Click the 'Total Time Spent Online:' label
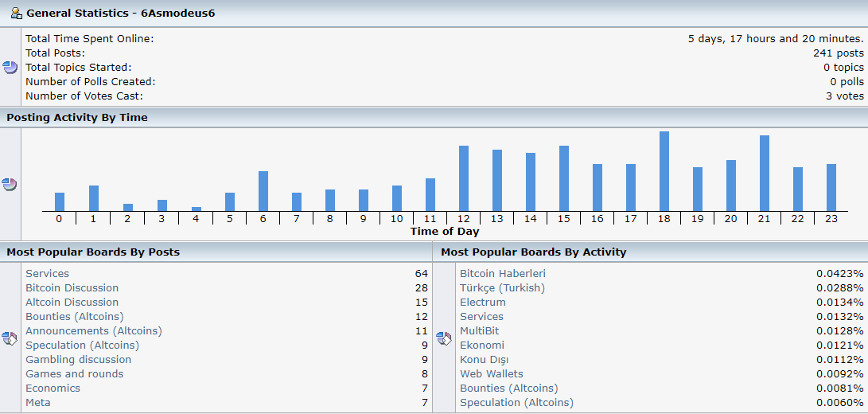The height and width of the screenshot is (414, 868). [x=90, y=39]
